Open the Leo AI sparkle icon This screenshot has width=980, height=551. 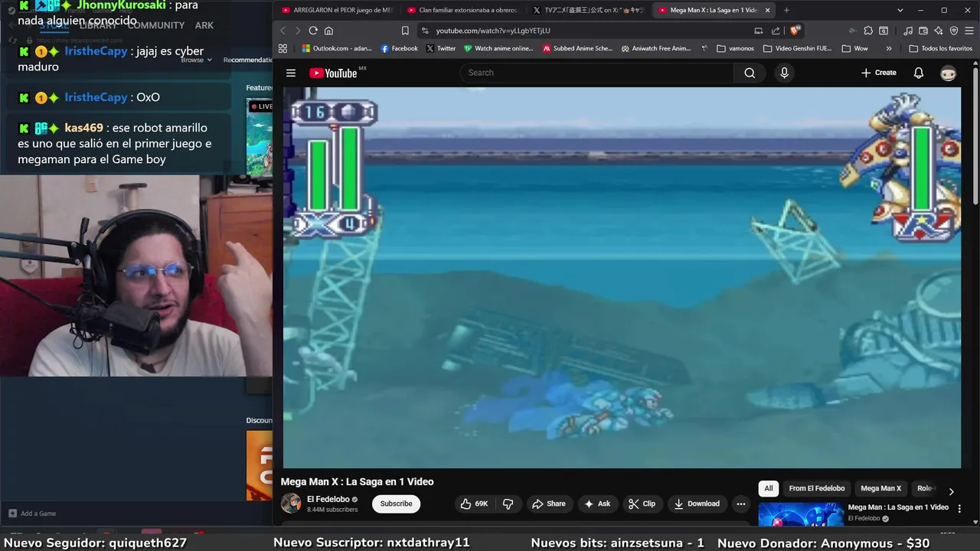point(939,31)
